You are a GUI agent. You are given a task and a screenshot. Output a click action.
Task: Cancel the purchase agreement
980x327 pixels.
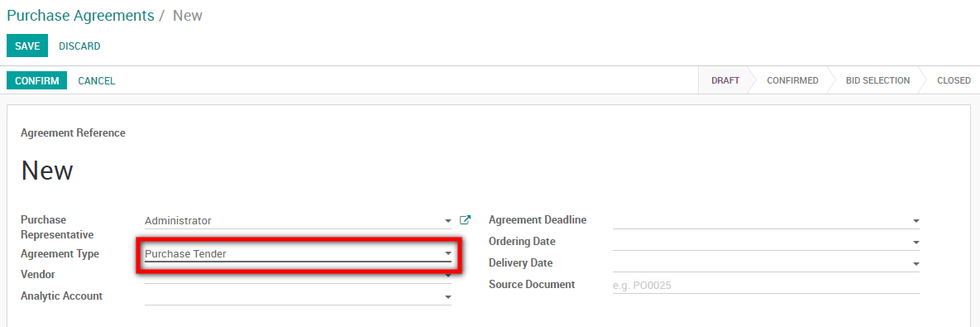(x=96, y=80)
